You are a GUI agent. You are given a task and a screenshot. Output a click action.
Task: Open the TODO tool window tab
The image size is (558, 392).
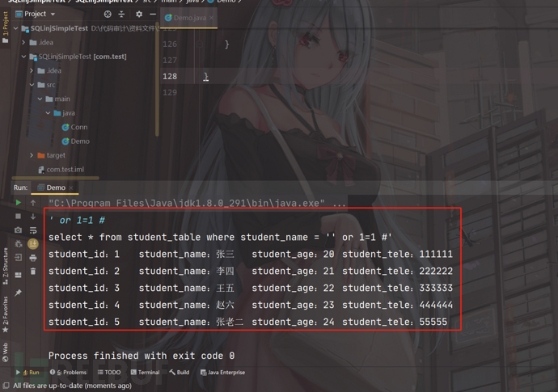109,372
